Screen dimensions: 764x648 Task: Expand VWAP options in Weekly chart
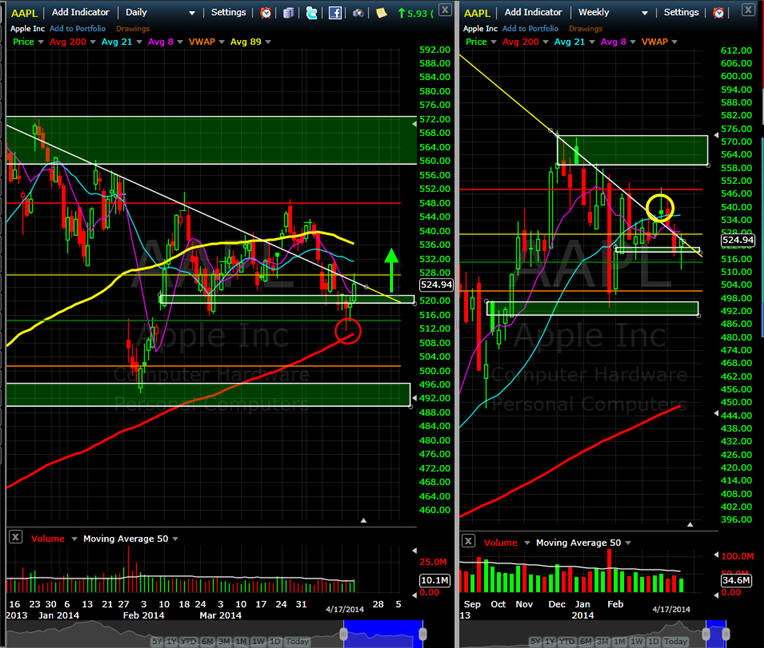tap(674, 42)
